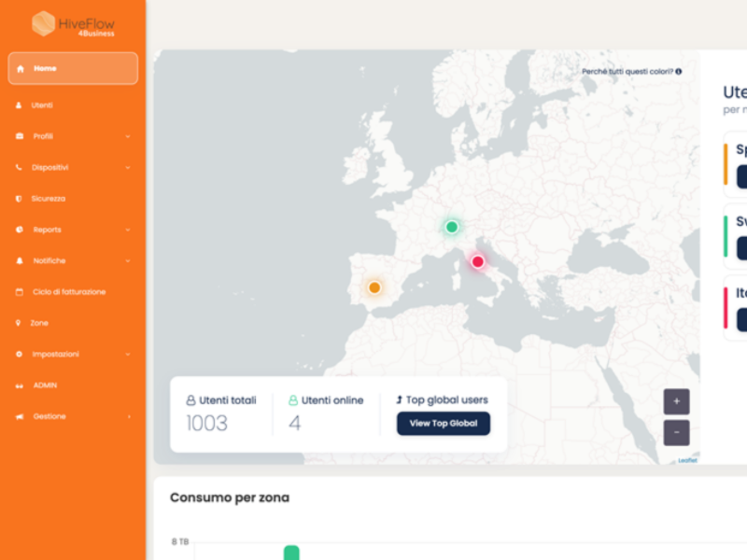Click the Home icon in sidebar
Image resolution: width=747 pixels, height=560 pixels.
[21, 69]
